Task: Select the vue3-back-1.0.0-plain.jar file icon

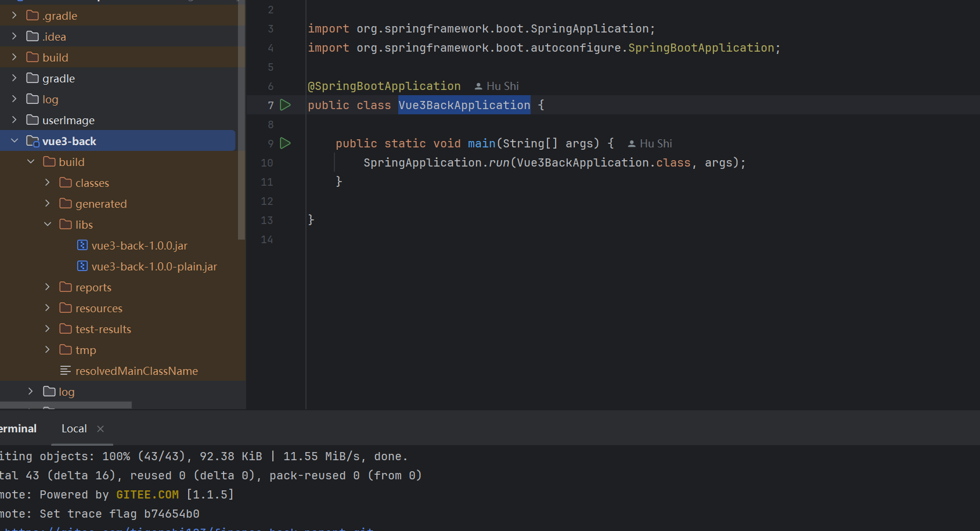Action: click(82, 266)
